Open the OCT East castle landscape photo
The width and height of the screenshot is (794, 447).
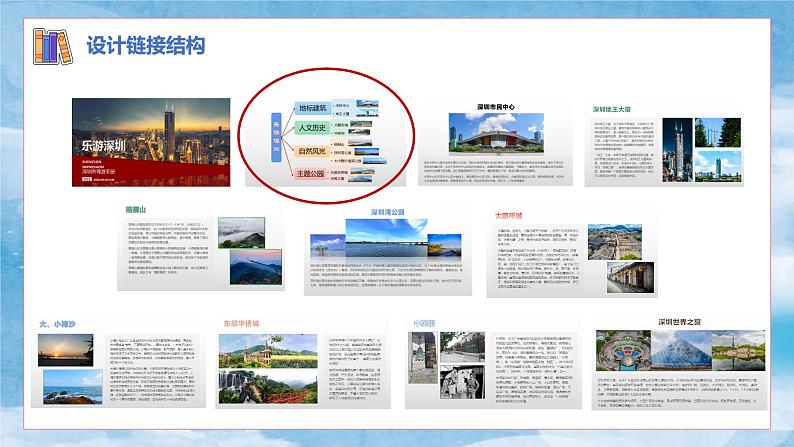[x=268, y=351]
